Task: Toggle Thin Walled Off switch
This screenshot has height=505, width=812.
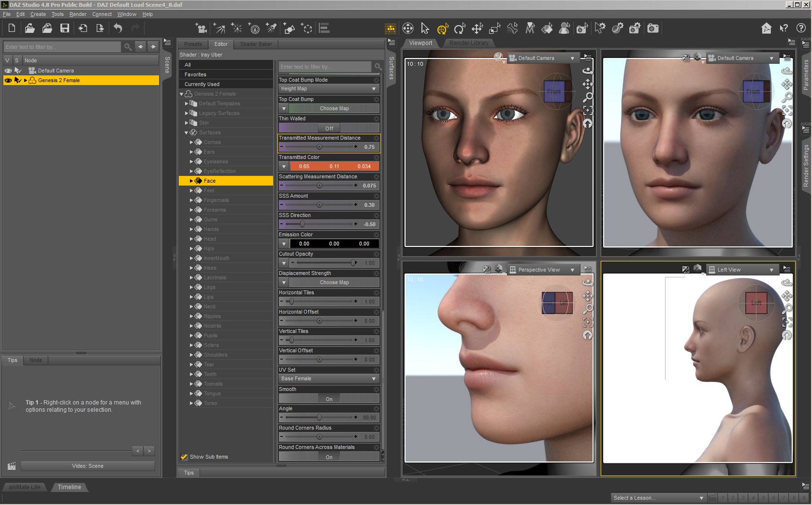Action: [329, 128]
